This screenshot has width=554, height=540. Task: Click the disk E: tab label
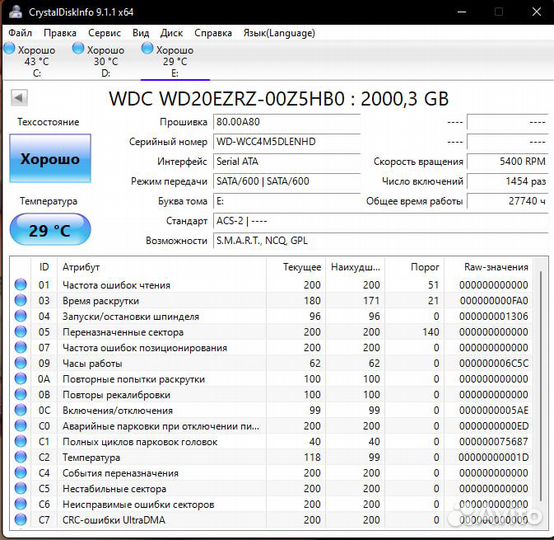tap(175, 73)
